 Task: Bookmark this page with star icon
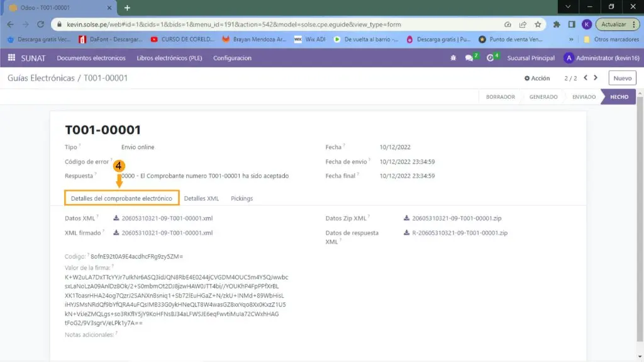tap(538, 25)
